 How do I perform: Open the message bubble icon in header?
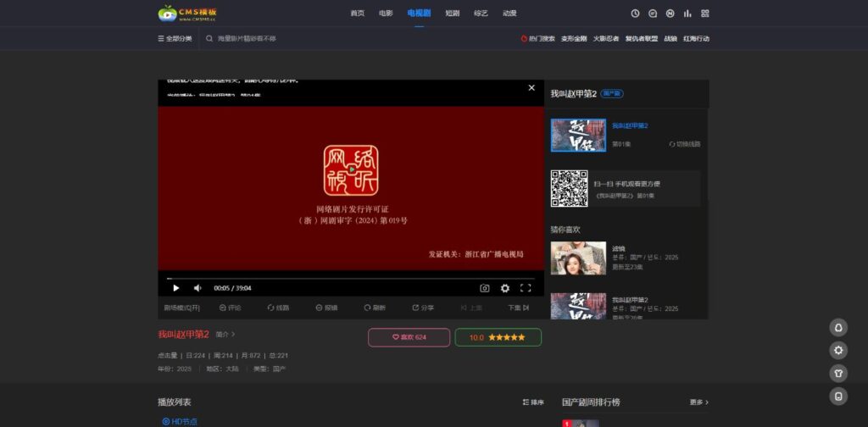653,14
